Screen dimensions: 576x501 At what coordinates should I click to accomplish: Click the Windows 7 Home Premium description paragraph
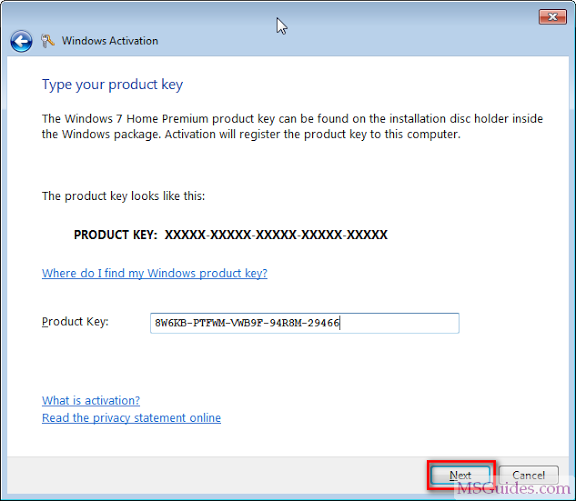point(292,126)
